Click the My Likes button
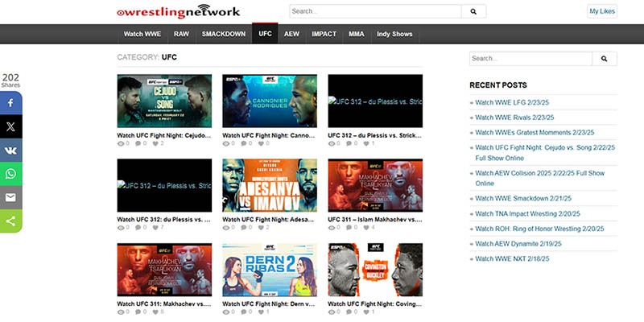Screen dimensions: 644x322 pyautogui.click(x=602, y=11)
